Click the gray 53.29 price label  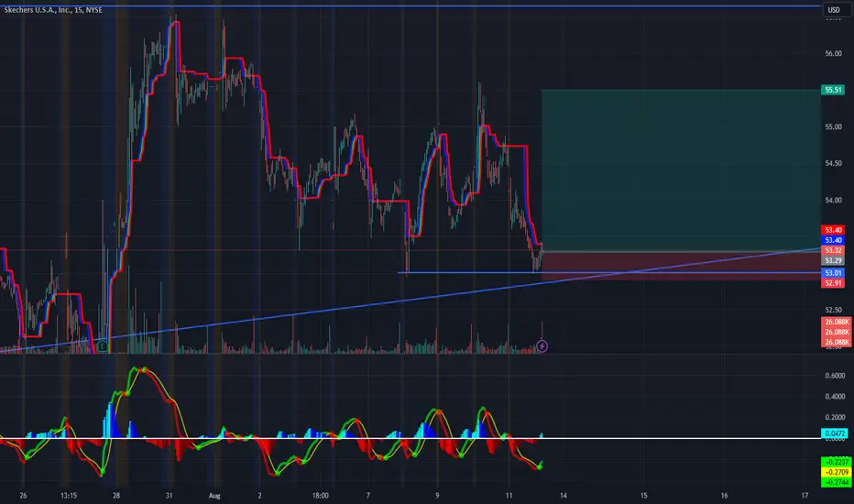point(833,261)
